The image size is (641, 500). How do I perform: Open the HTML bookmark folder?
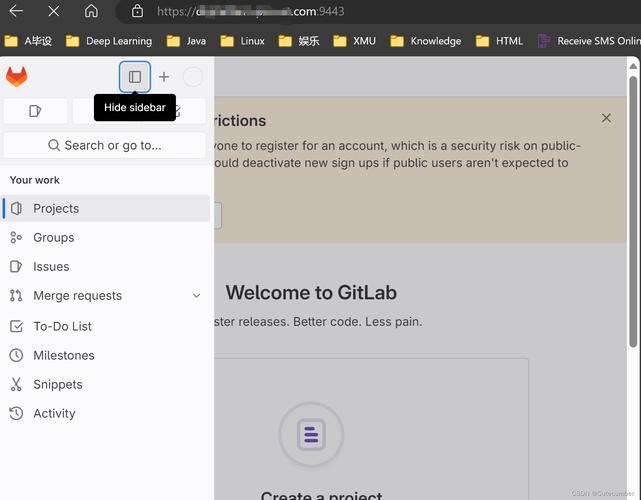500,41
